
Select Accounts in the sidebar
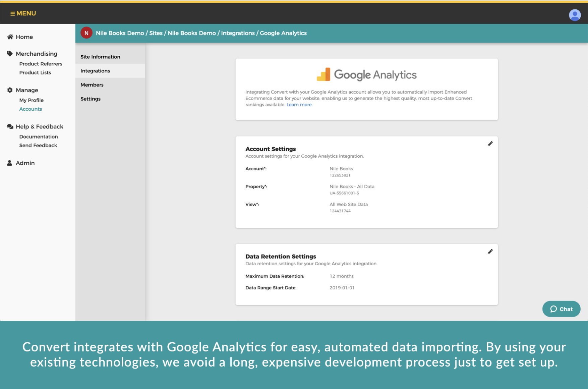point(31,109)
